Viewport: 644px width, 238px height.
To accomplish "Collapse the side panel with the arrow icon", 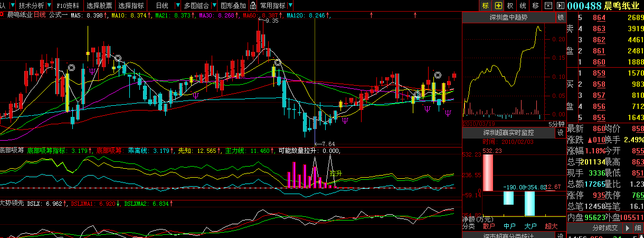I will (560, 6).
